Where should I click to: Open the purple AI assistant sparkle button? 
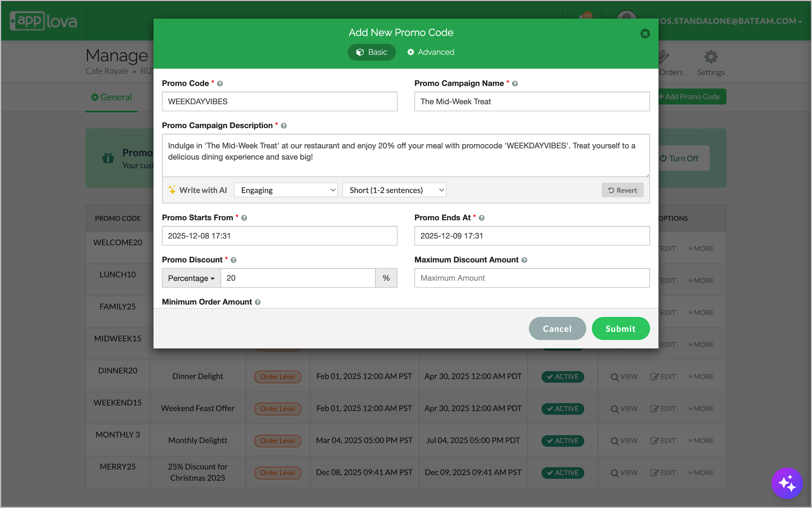click(x=787, y=483)
